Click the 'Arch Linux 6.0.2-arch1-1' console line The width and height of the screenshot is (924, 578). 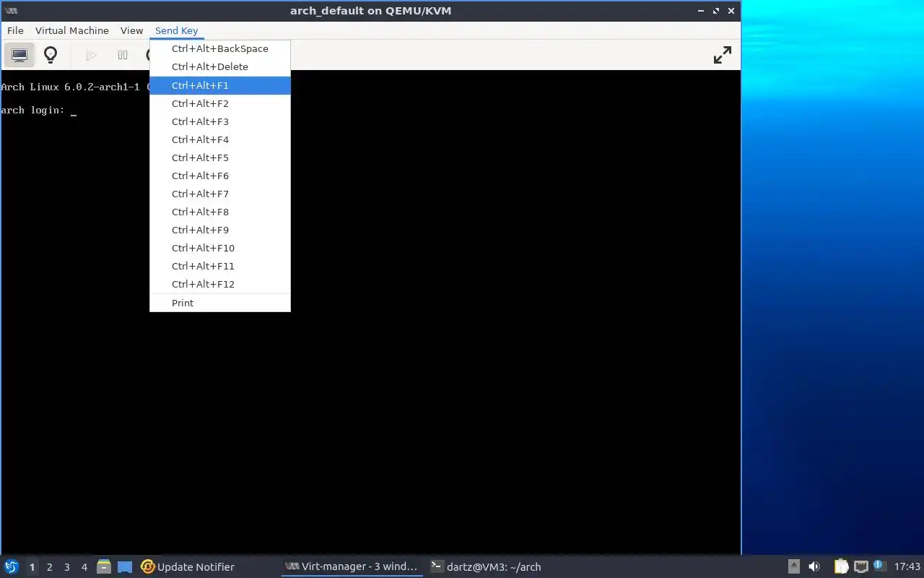(x=71, y=87)
